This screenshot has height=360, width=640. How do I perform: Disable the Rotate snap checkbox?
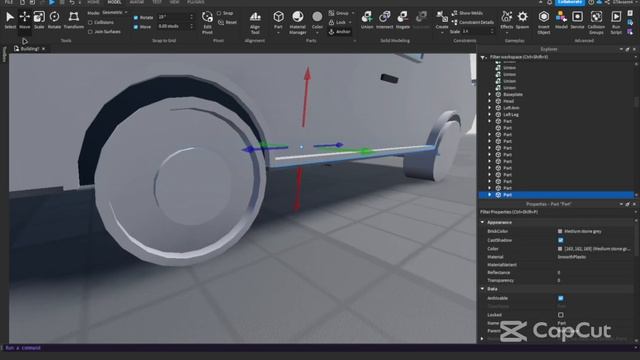coord(136,18)
